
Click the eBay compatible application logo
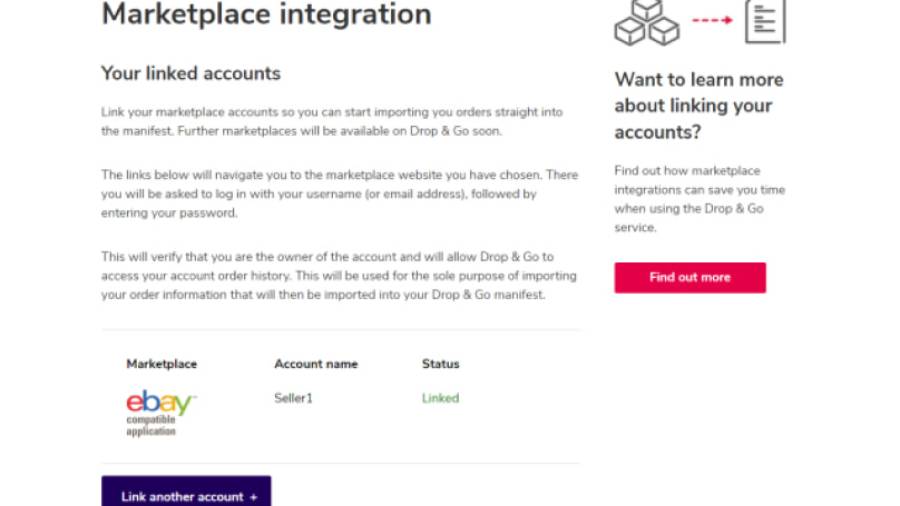coord(161,414)
